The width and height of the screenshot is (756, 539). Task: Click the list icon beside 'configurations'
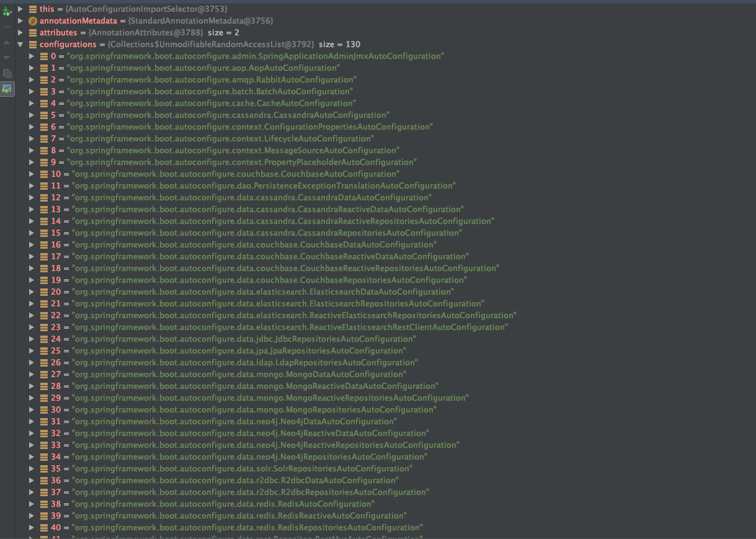tap(33, 45)
